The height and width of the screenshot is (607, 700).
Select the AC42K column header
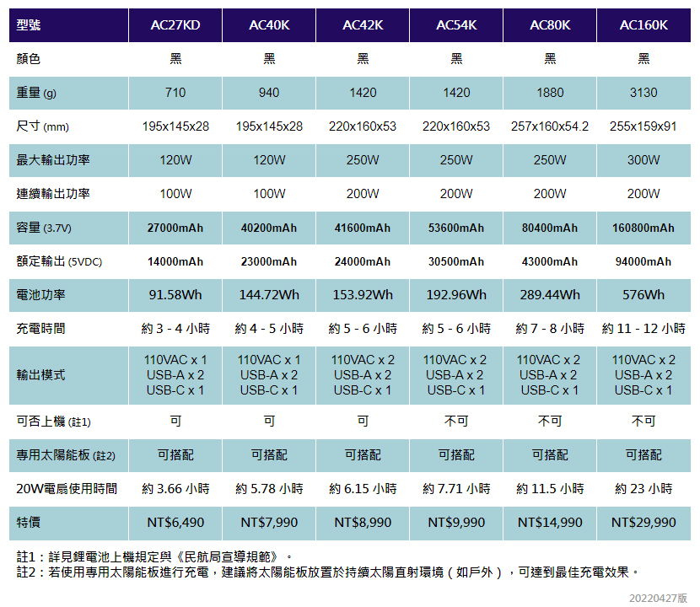363,25
